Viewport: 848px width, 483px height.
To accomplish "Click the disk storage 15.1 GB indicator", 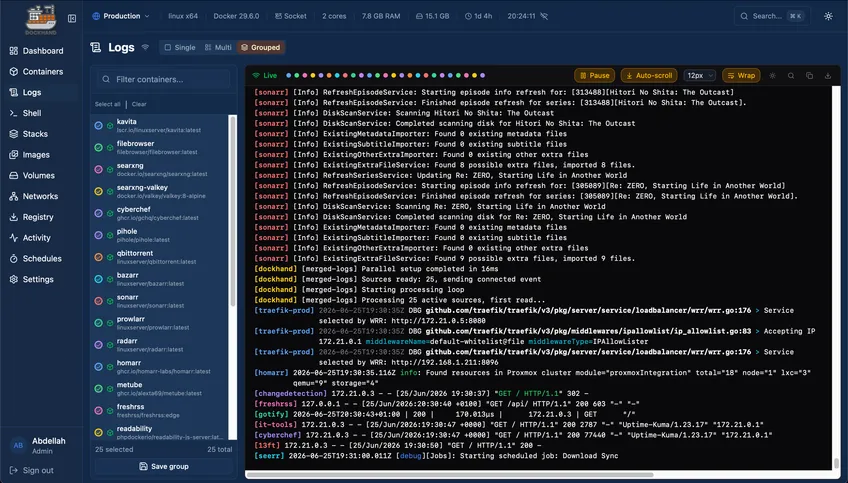I will pos(432,16).
